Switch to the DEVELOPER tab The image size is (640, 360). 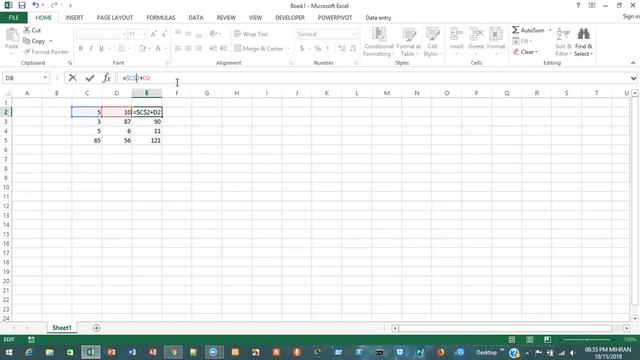pyautogui.click(x=290, y=18)
